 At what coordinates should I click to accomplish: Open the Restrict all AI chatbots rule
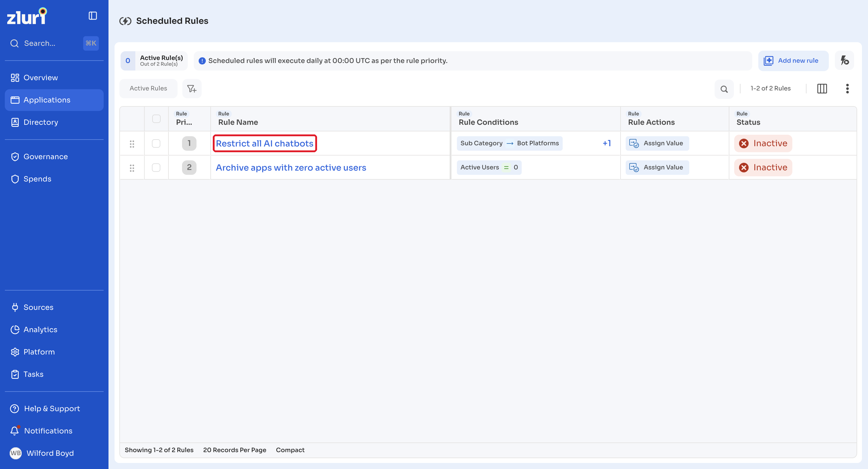tap(265, 143)
